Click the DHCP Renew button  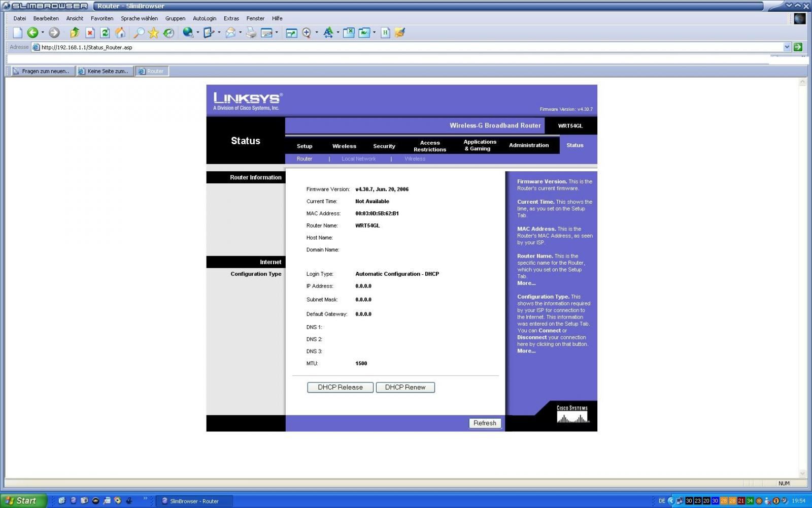point(405,387)
